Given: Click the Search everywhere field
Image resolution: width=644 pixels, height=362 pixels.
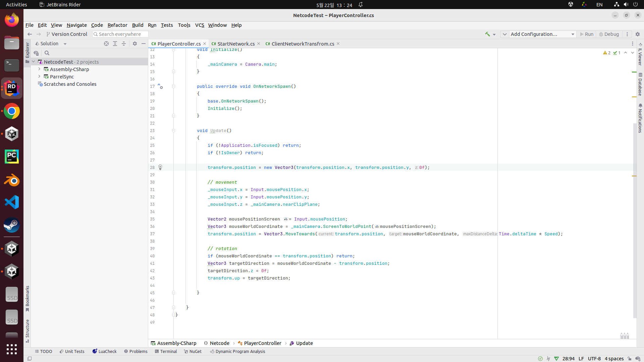Looking at the screenshot, I should point(120,34).
